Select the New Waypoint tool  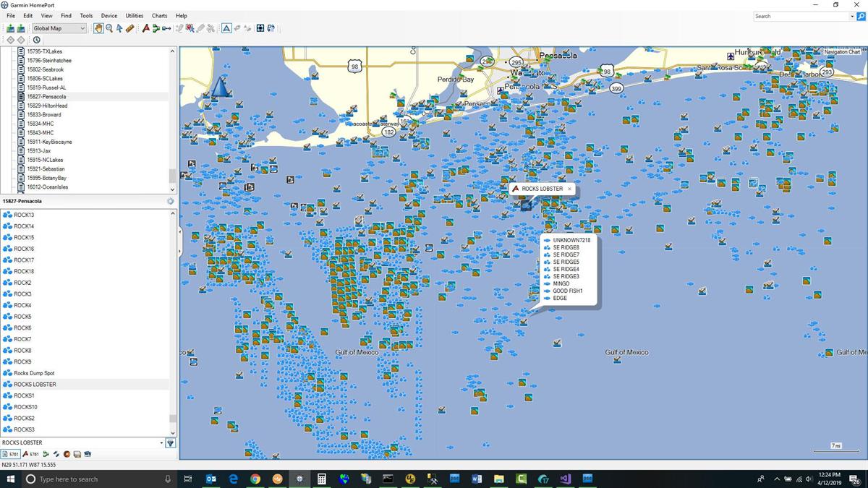(145, 28)
